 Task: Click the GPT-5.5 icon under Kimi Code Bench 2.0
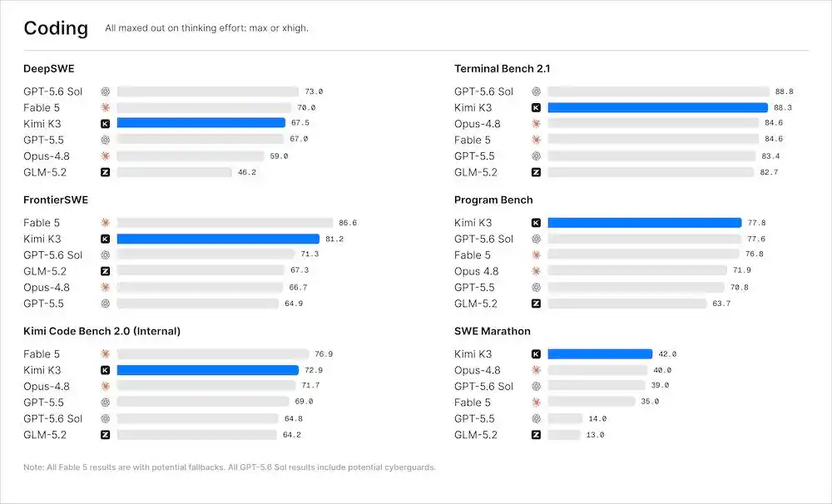[105, 403]
